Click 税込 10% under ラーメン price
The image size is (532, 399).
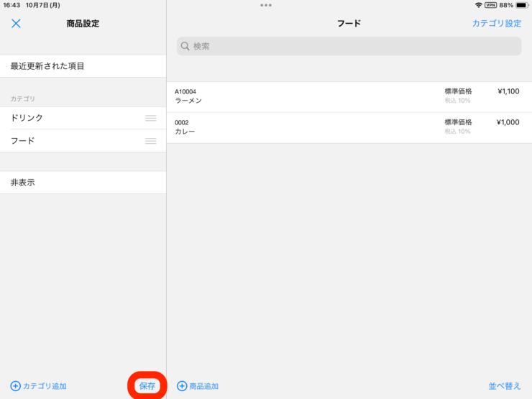457,101
